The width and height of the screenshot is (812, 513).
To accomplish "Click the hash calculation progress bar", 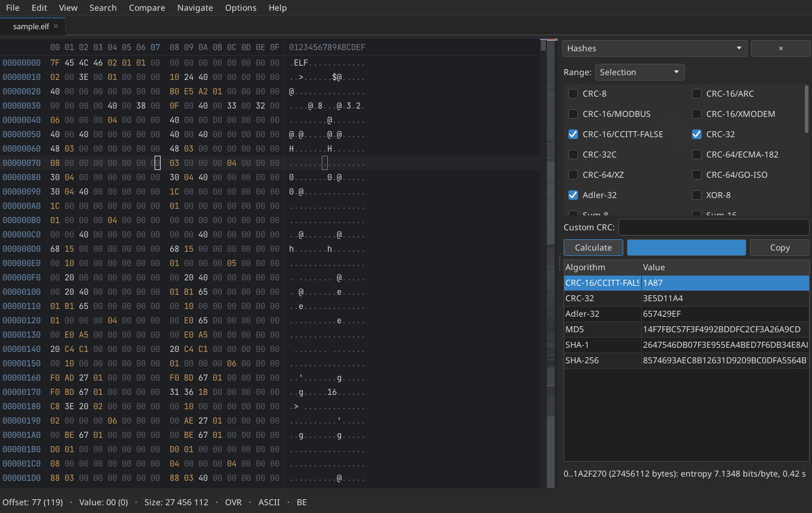I will coord(687,248).
